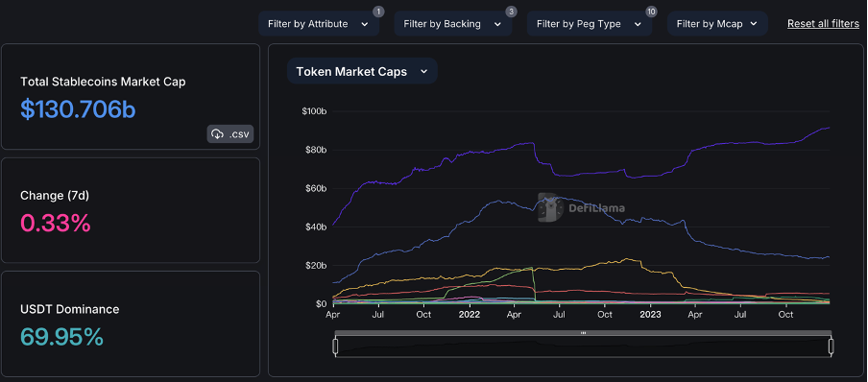Click the USDT Dominance percentage card

click(131, 323)
